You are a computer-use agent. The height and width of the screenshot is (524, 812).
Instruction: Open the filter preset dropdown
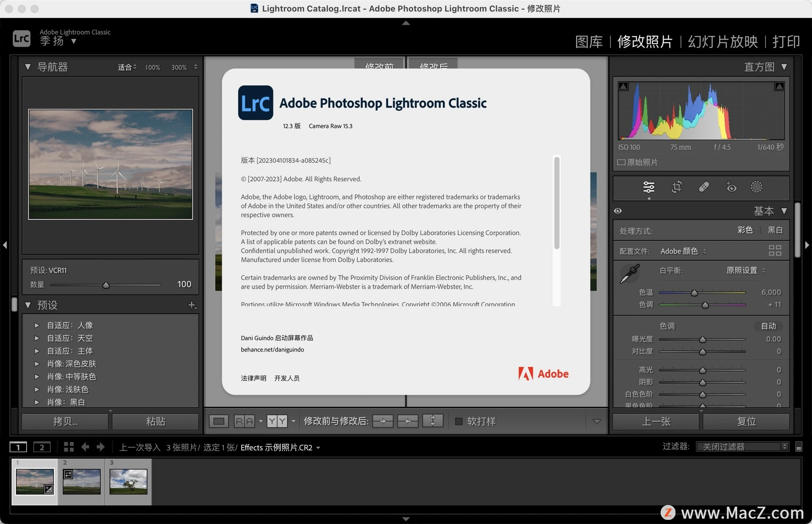coord(743,447)
